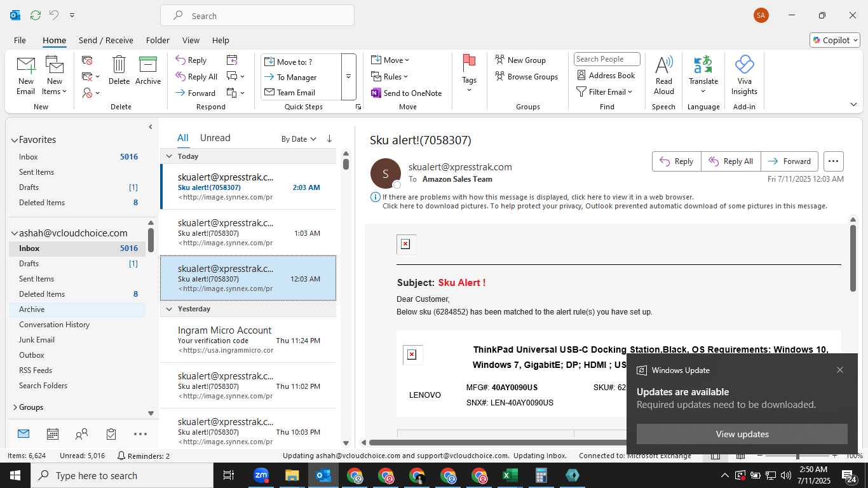Show Unread messages only
This screenshot has height=488, width=868.
pyautogui.click(x=215, y=138)
